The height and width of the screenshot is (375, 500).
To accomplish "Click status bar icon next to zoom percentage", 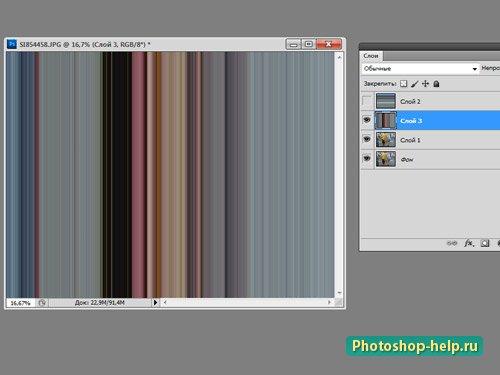I will pyautogui.click(x=42, y=303).
